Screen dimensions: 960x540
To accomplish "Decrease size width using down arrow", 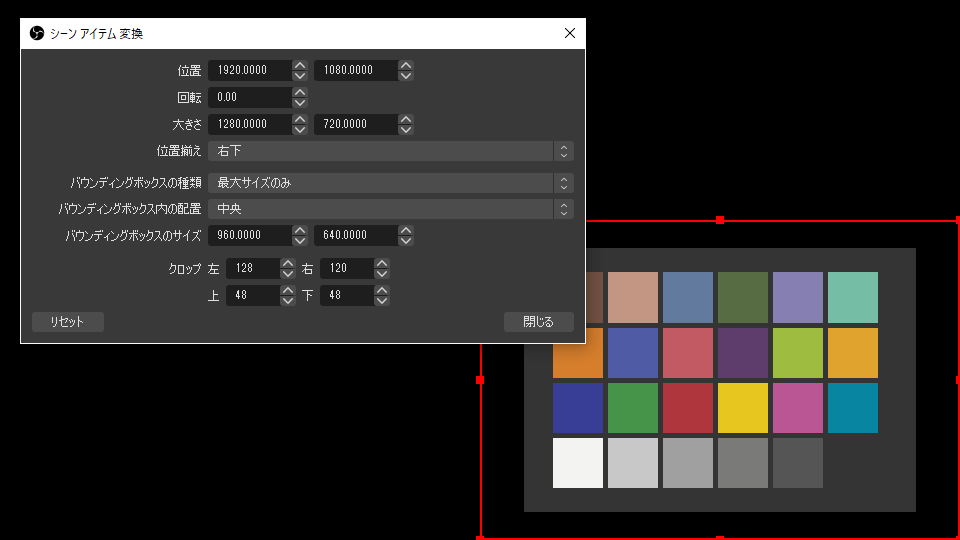I will pos(300,130).
